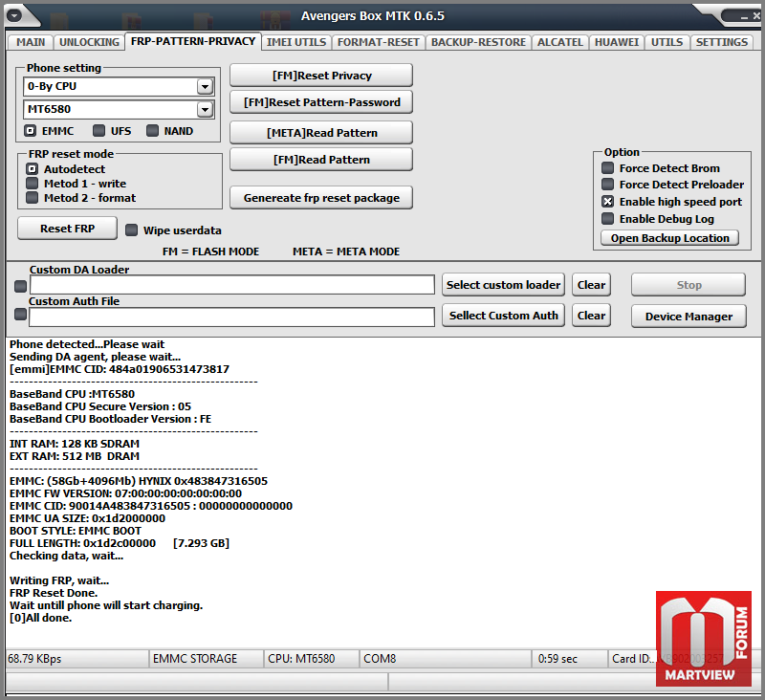Toggle Enable high speed port checkbox
This screenshot has height=700, width=765.
[607, 202]
